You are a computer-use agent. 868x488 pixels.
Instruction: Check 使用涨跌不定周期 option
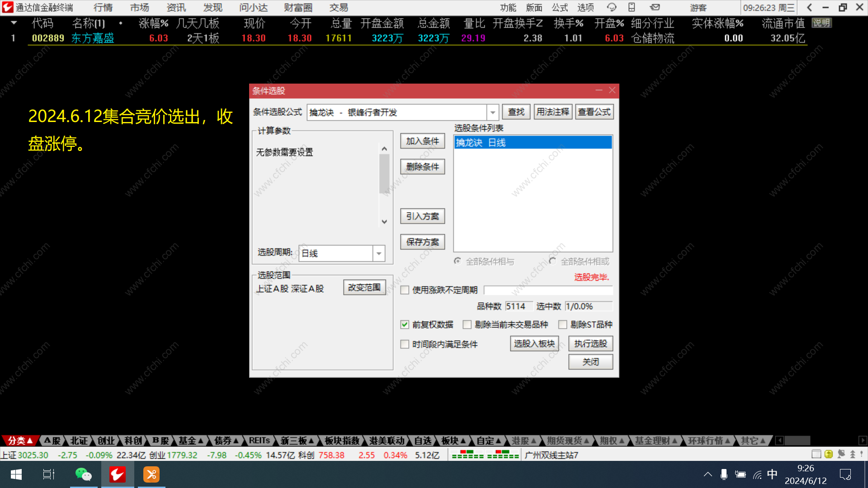[x=405, y=290]
